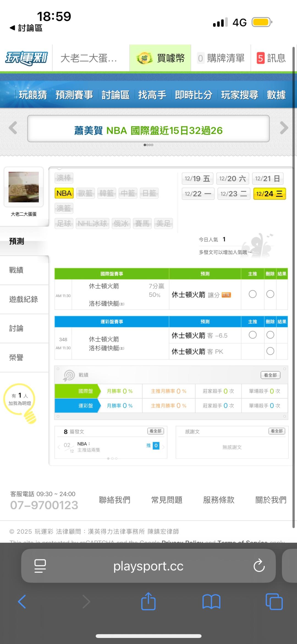Select 刪除 radio for 休士頓火箭 讓分
This screenshot has height=644, width=297.
(x=270, y=294)
